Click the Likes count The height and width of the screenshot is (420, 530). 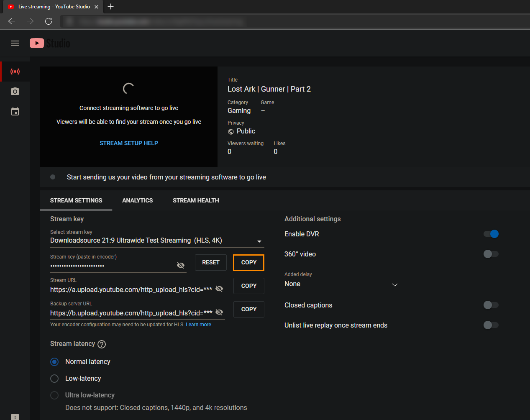276,152
